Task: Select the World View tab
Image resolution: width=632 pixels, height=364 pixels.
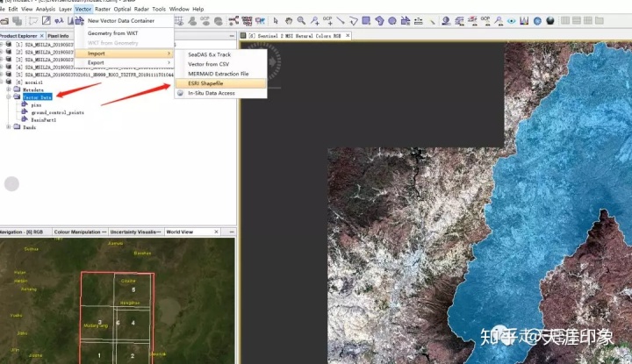Action: [x=179, y=232]
